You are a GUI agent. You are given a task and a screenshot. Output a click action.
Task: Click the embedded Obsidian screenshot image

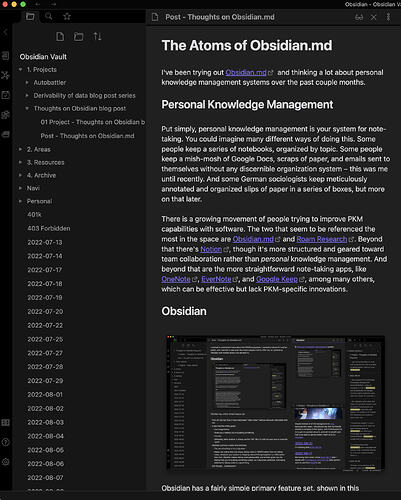click(275, 403)
